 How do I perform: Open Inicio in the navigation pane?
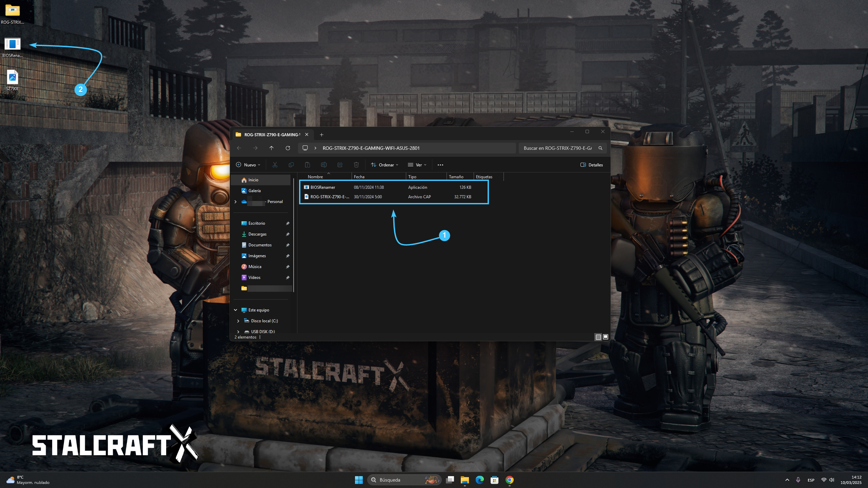click(261, 180)
